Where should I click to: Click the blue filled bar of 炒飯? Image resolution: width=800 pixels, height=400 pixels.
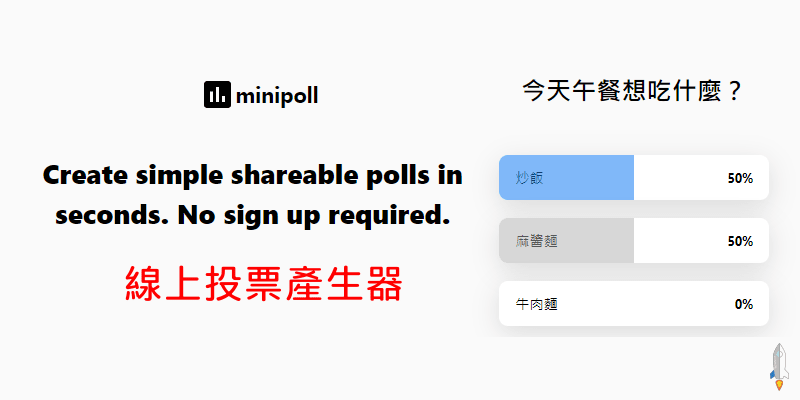click(590, 178)
